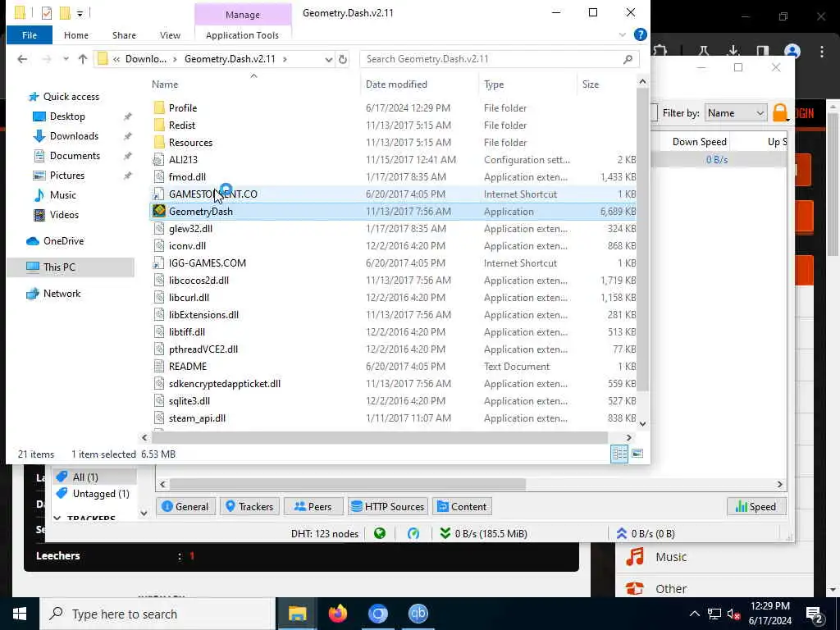
Task: Open the GeometryDash application file
Action: click(200, 211)
